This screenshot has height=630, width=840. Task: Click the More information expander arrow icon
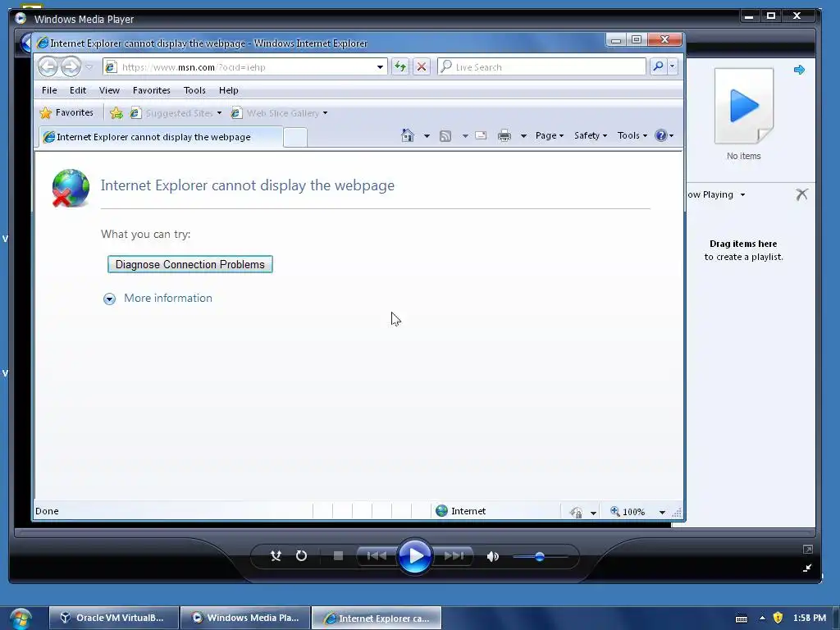click(x=109, y=299)
